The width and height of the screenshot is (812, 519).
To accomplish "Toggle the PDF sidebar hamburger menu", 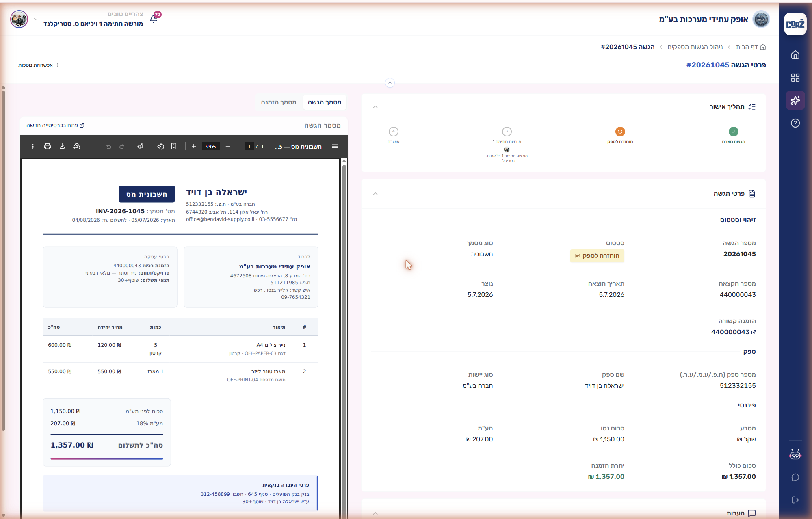I will [335, 146].
